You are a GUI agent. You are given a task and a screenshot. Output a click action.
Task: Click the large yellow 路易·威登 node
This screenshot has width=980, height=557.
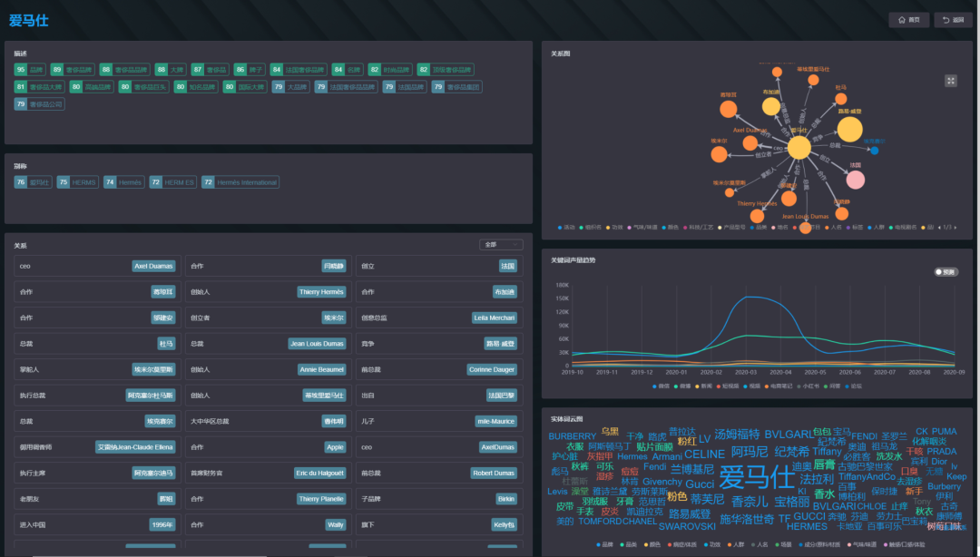coord(850,130)
